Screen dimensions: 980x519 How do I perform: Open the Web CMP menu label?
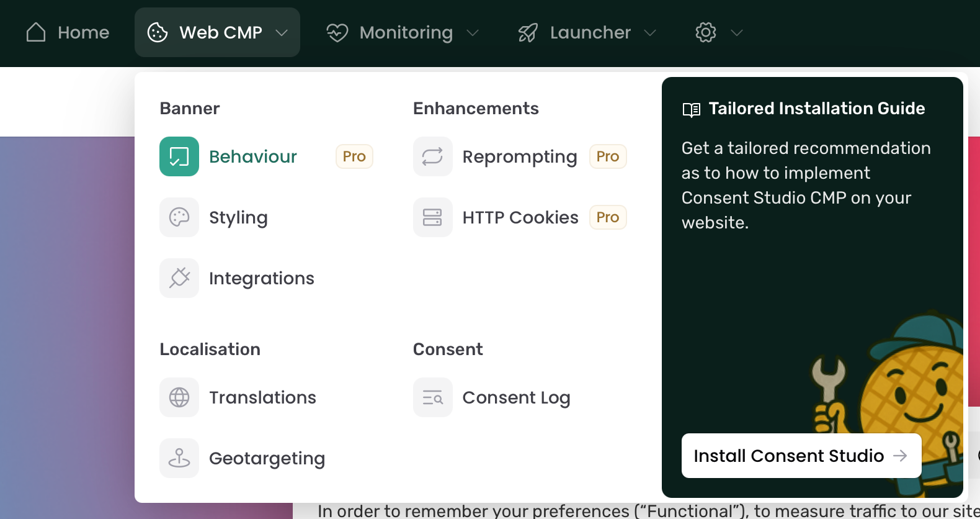pyautogui.click(x=221, y=32)
